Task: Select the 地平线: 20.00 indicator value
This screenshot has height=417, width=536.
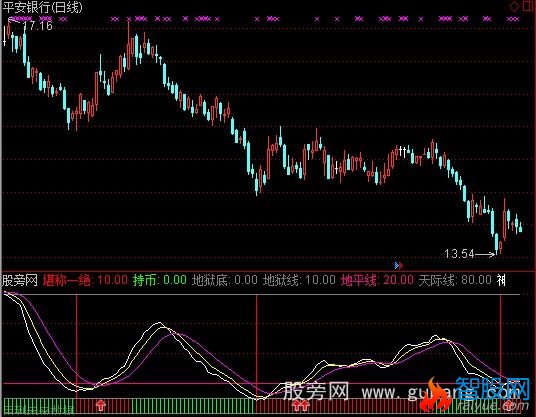Action: coord(377,280)
